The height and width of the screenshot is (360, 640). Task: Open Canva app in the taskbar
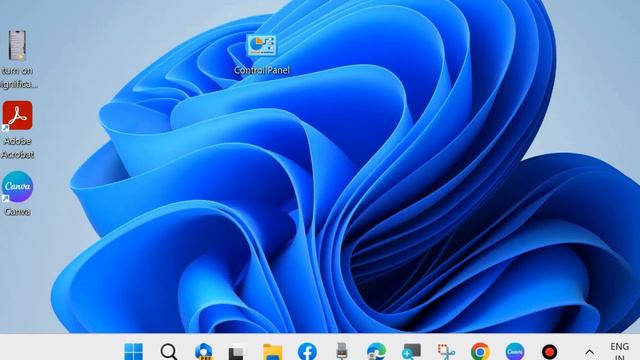pyautogui.click(x=515, y=351)
